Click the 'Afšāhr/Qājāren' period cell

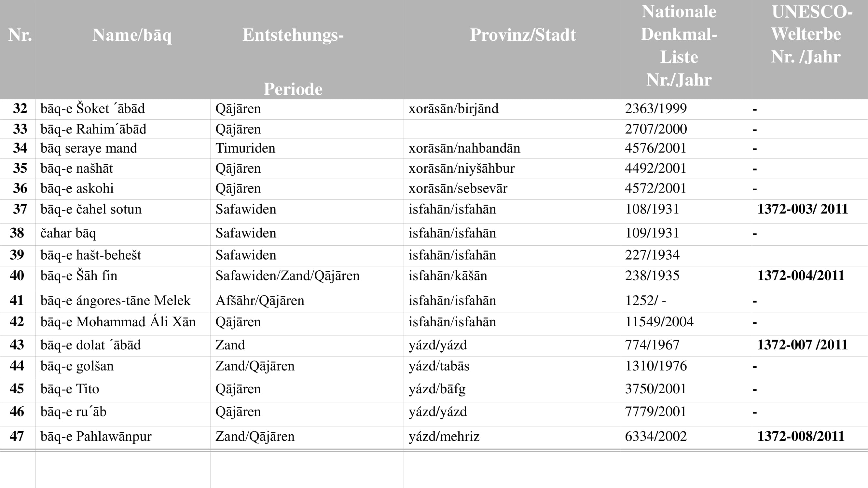click(260, 301)
